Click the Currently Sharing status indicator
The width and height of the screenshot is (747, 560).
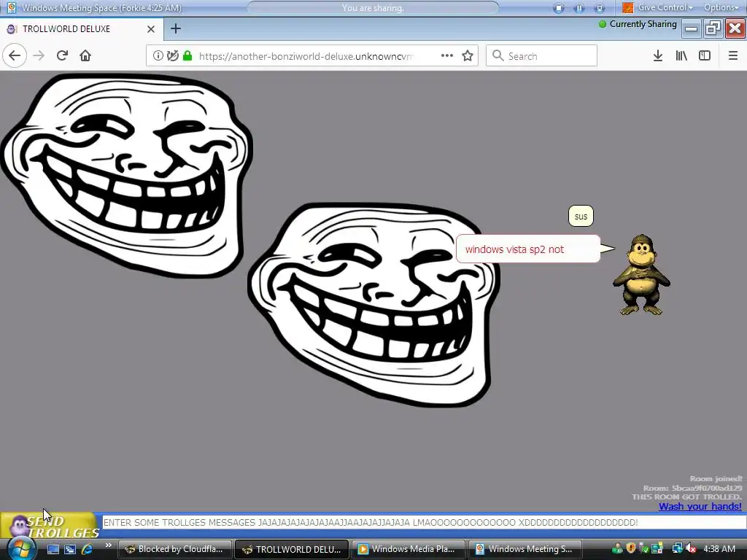[x=638, y=24]
